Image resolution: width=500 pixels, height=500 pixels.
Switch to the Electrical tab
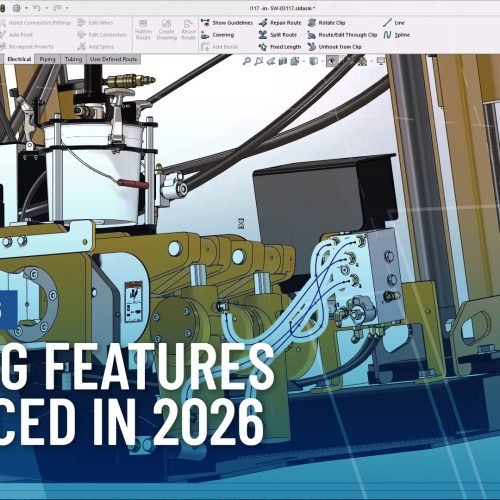19,59
